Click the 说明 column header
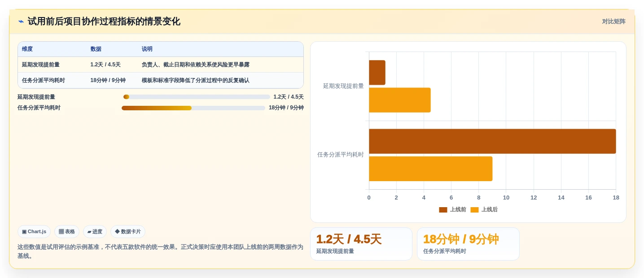644x278 pixels. coord(147,49)
